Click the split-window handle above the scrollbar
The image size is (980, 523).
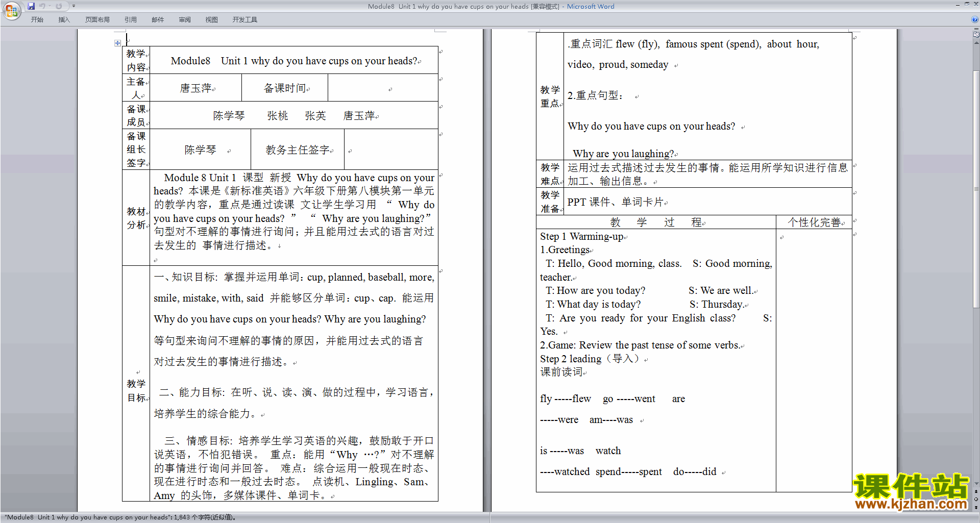[976, 30]
